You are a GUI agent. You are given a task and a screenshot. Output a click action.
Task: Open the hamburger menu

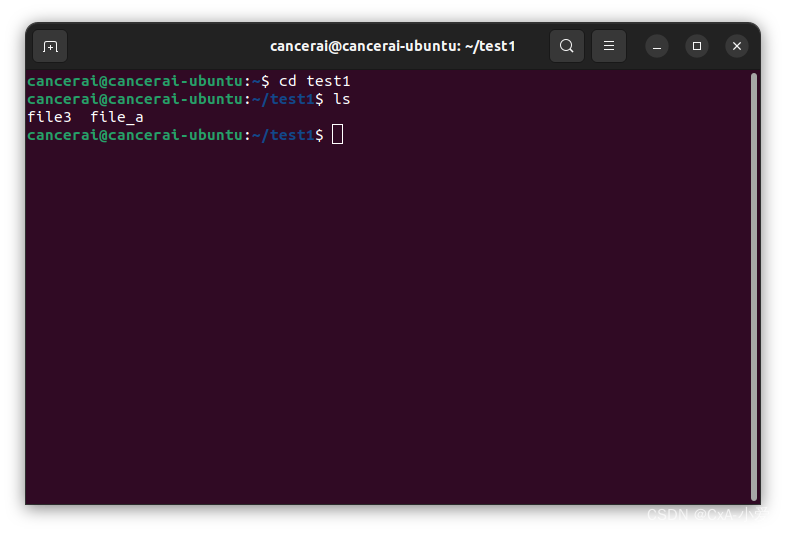click(x=609, y=46)
